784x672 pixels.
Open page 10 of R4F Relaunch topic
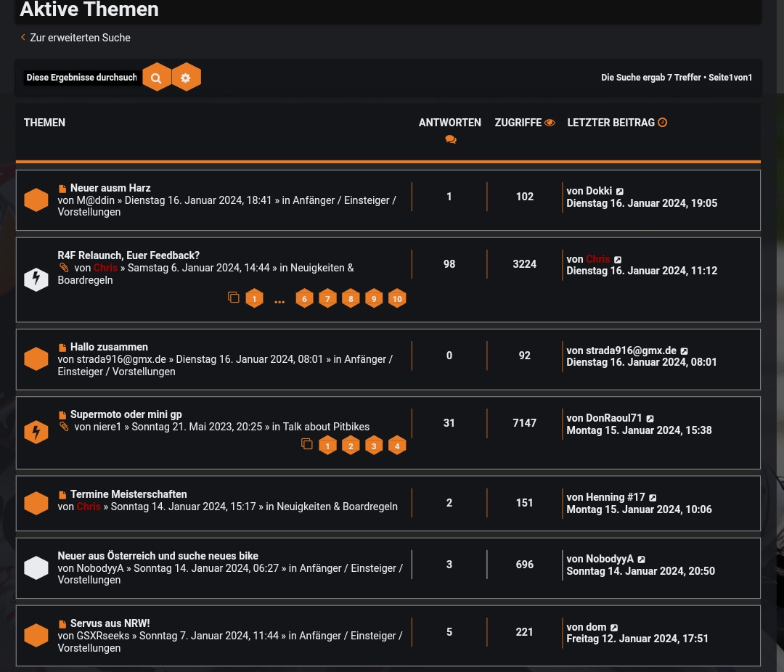pyautogui.click(x=397, y=298)
